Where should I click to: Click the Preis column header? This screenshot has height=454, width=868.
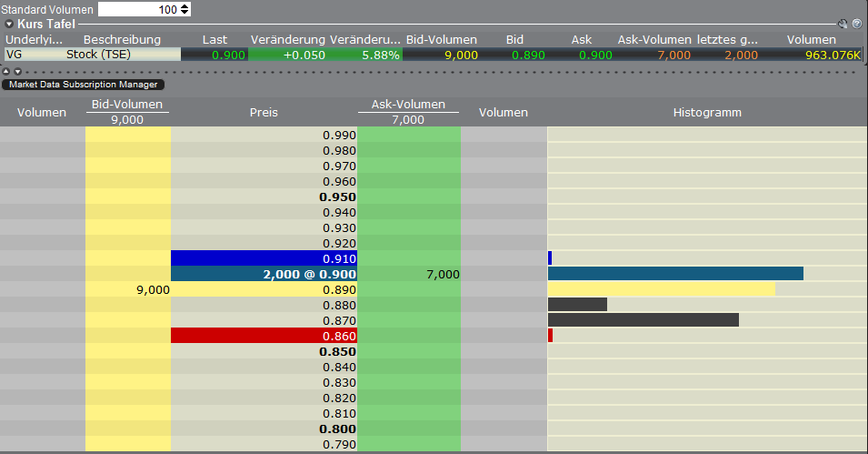coord(264,113)
